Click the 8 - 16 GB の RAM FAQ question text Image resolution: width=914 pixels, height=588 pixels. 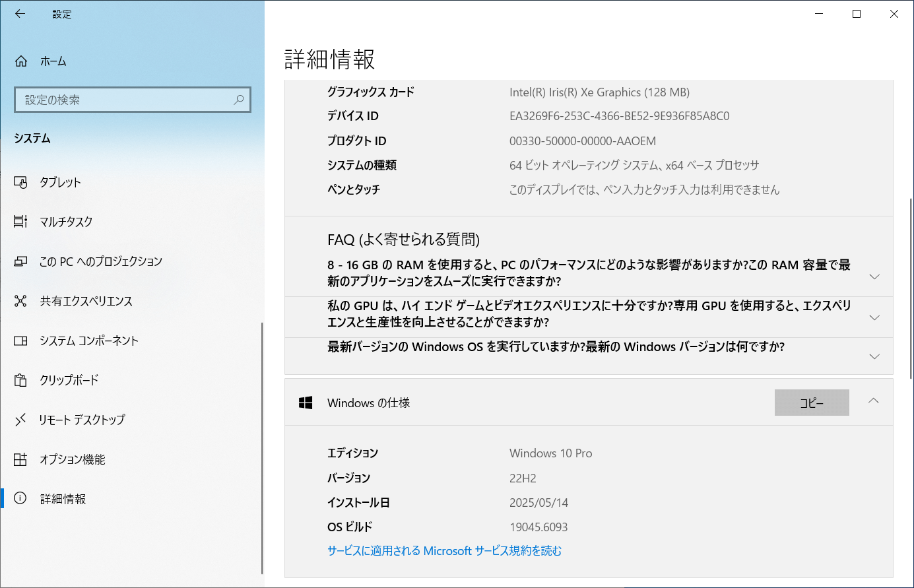coord(589,273)
